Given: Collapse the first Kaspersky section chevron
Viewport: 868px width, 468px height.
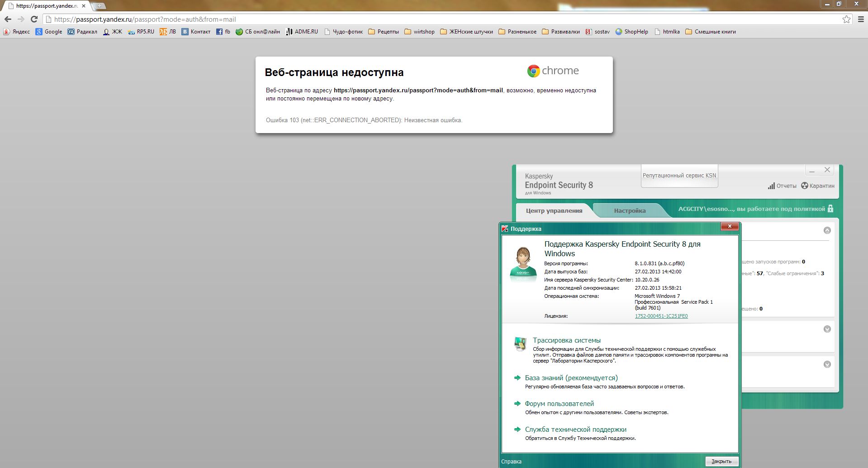Looking at the screenshot, I should [x=827, y=230].
